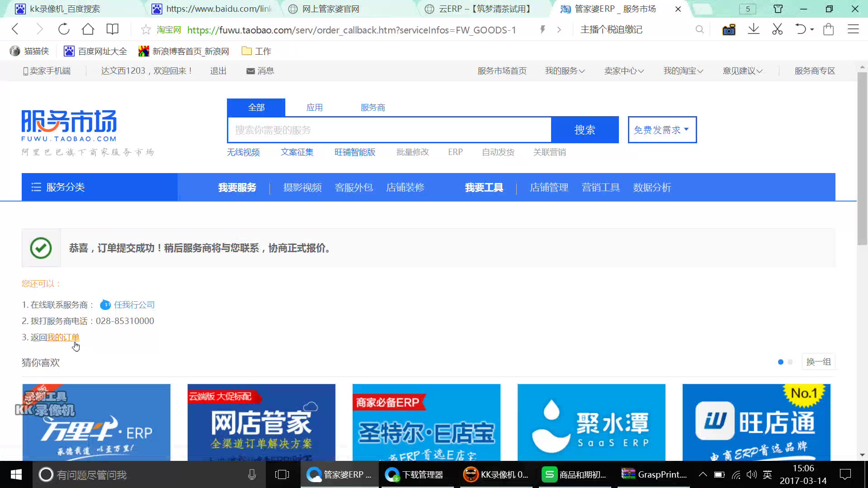Open the Task View icon
This screenshot has height=488, width=868.
click(x=282, y=474)
